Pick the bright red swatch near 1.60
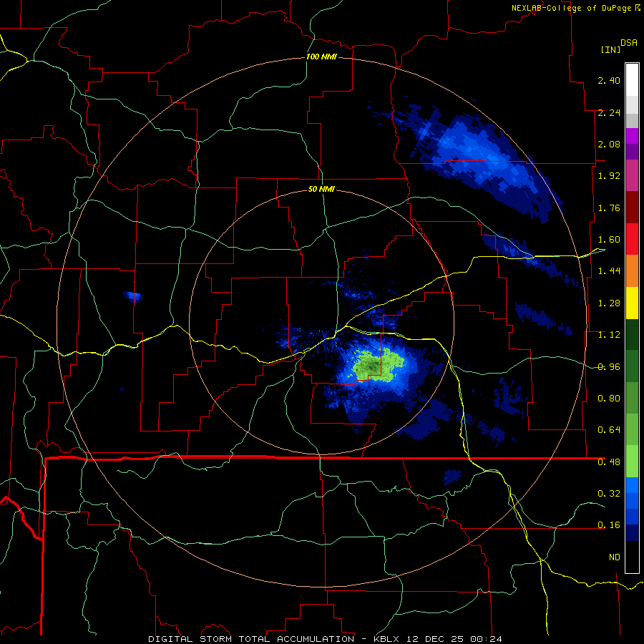Screen dimensions: 644x644 [x=632, y=239]
